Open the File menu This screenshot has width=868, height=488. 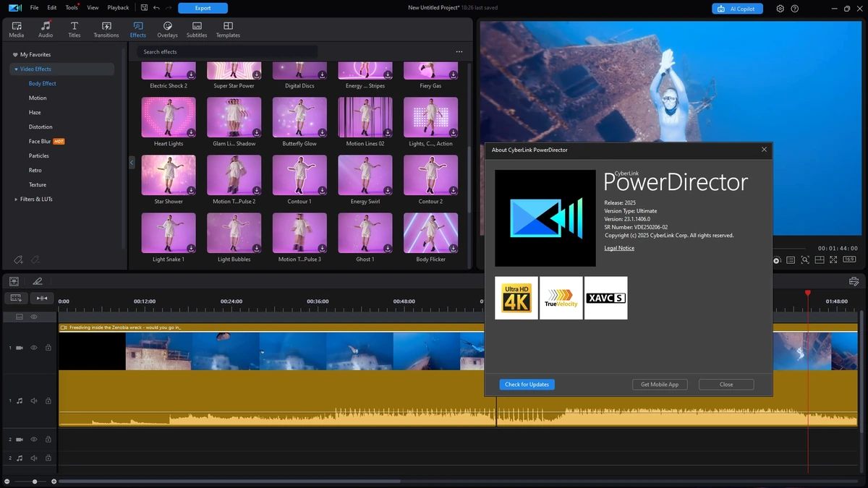(x=35, y=8)
